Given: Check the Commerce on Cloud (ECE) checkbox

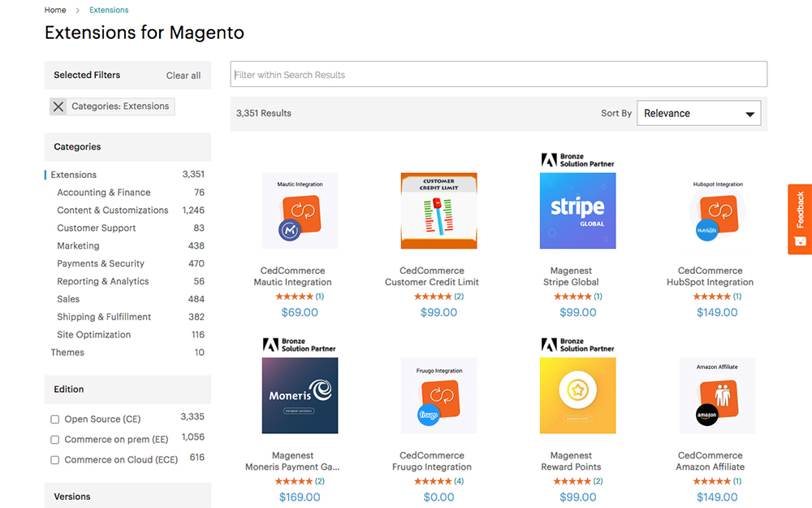Looking at the screenshot, I should tap(55, 460).
